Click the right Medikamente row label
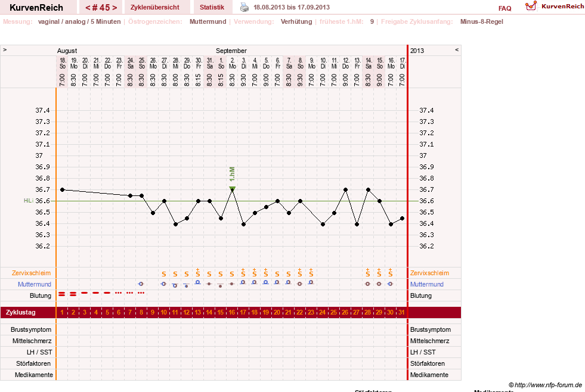Screen dimensions: 585x392 click(x=429, y=375)
